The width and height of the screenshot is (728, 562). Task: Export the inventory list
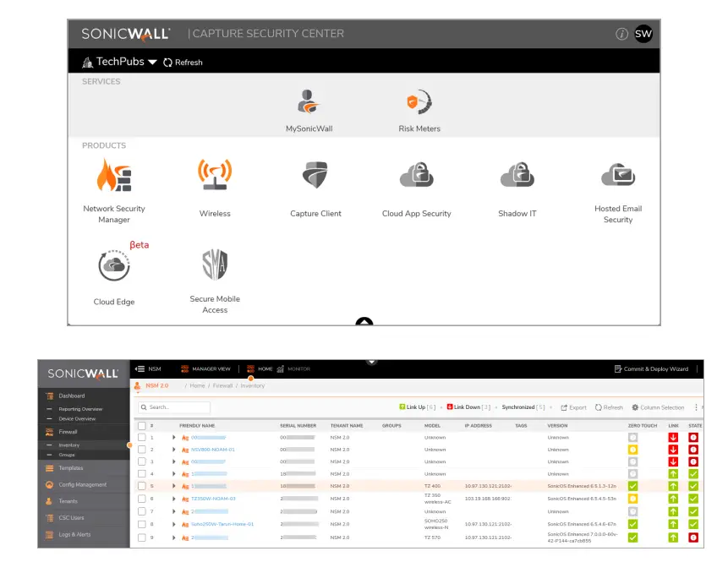pyautogui.click(x=573, y=407)
